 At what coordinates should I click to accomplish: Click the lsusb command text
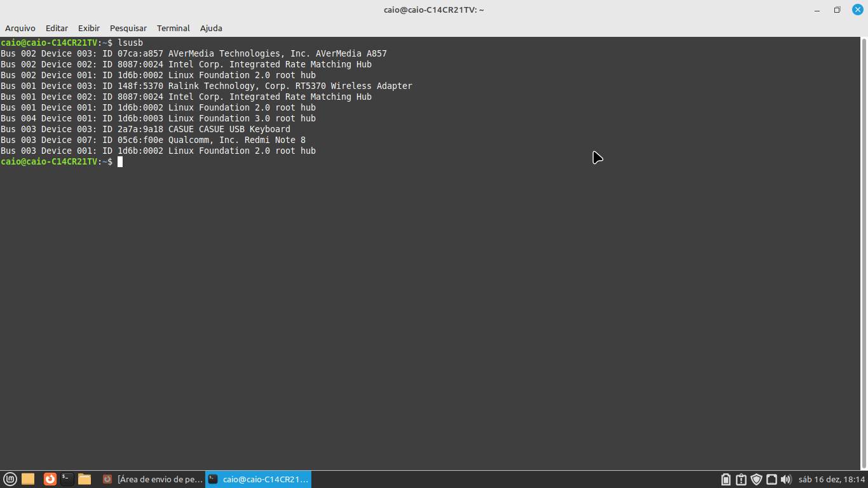(130, 43)
